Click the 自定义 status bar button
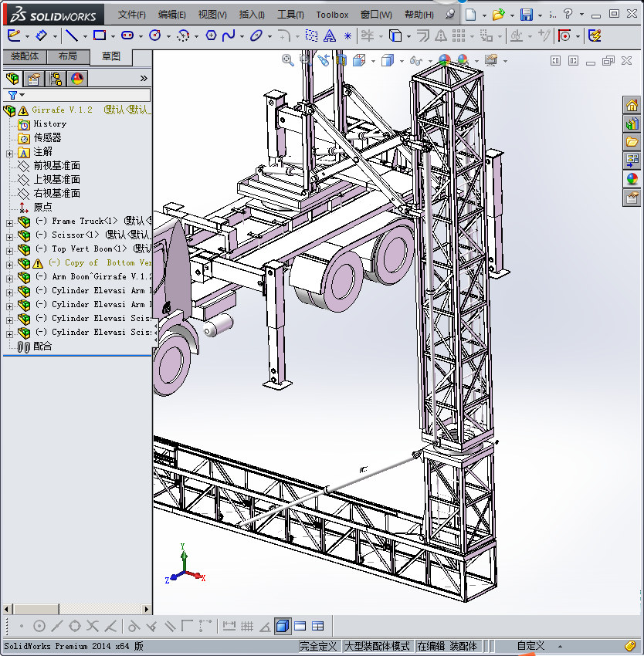 point(530,646)
